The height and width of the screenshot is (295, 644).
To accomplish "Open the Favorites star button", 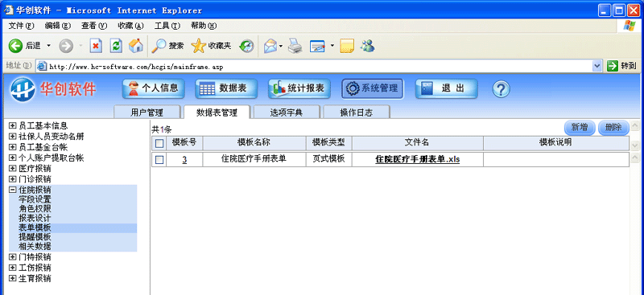I will coord(211,46).
